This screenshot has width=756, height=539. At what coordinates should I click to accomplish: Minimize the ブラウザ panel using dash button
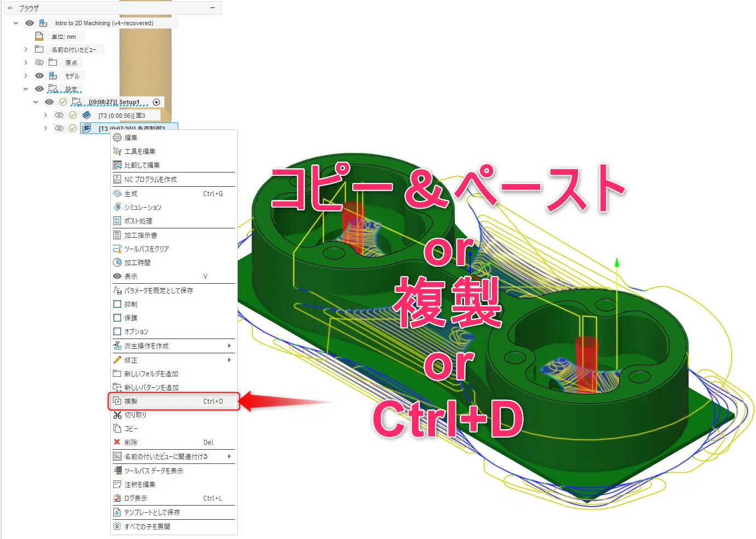click(x=213, y=8)
